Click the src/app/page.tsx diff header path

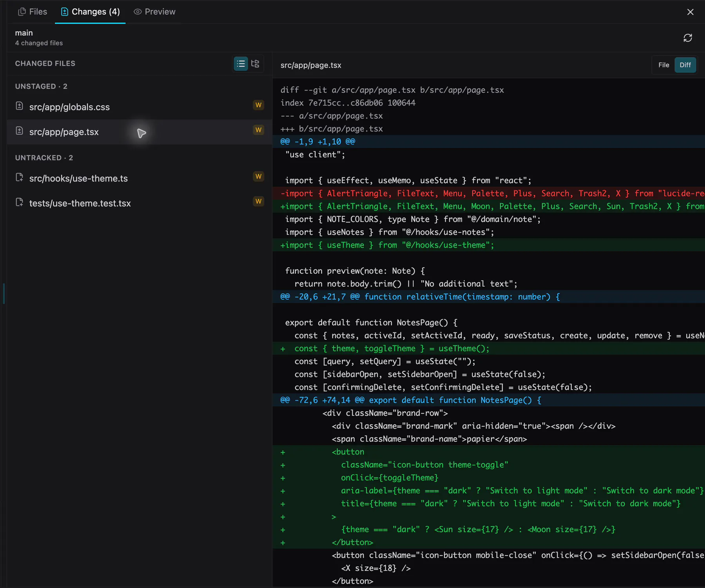tap(311, 65)
